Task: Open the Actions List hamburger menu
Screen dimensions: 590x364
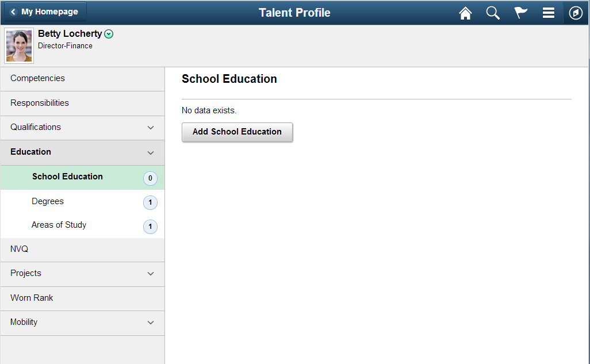Action: pos(548,13)
